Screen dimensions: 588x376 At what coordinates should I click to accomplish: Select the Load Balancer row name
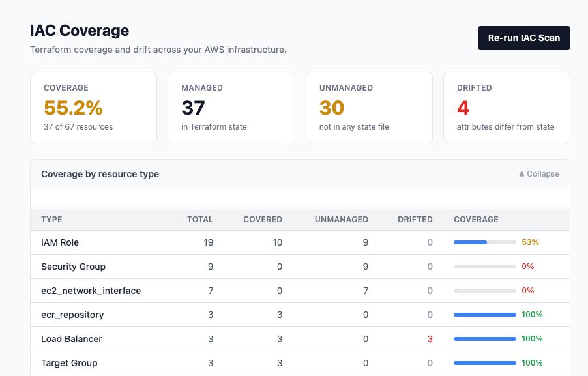[72, 339]
